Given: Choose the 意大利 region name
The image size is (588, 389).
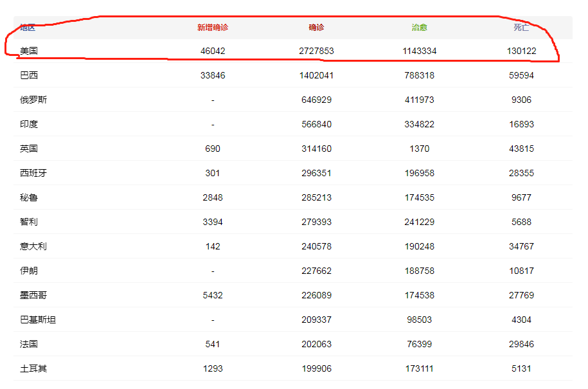Looking at the screenshot, I should tap(33, 246).
